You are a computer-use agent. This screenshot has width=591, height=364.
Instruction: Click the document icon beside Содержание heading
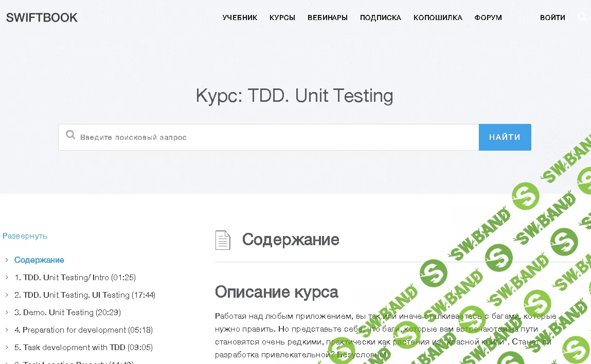223,240
